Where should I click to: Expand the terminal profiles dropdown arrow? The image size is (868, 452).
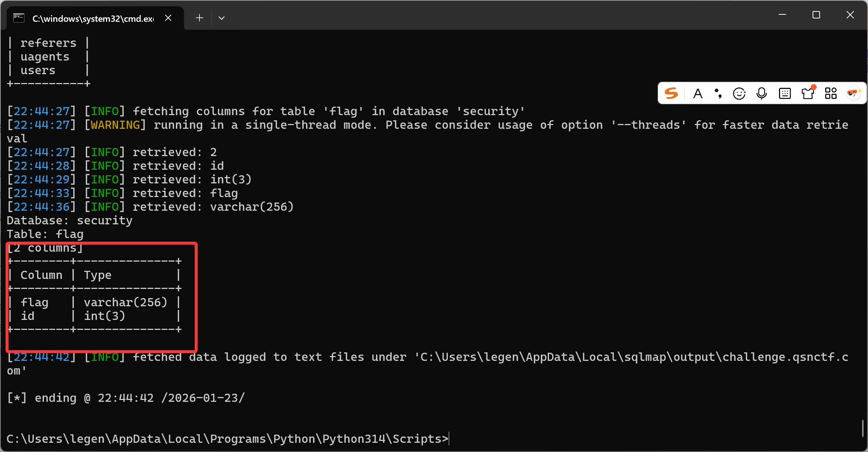pyautogui.click(x=222, y=18)
